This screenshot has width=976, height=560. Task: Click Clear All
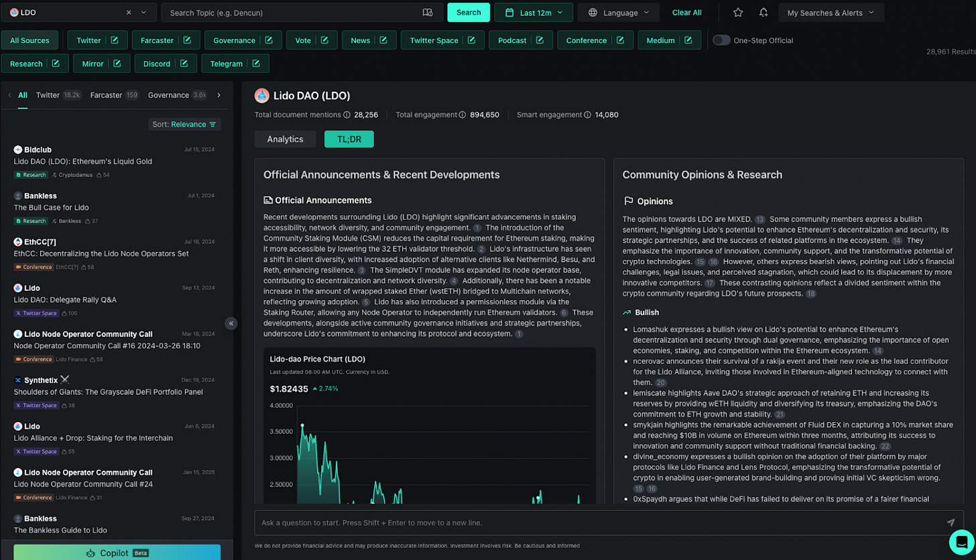[x=687, y=13]
